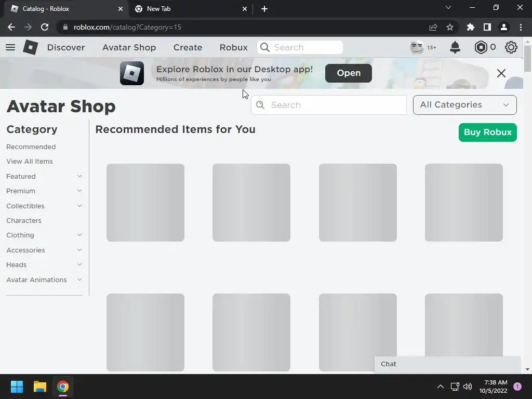Open the tab search chevron
The image size is (532, 399).
point(448,7)
